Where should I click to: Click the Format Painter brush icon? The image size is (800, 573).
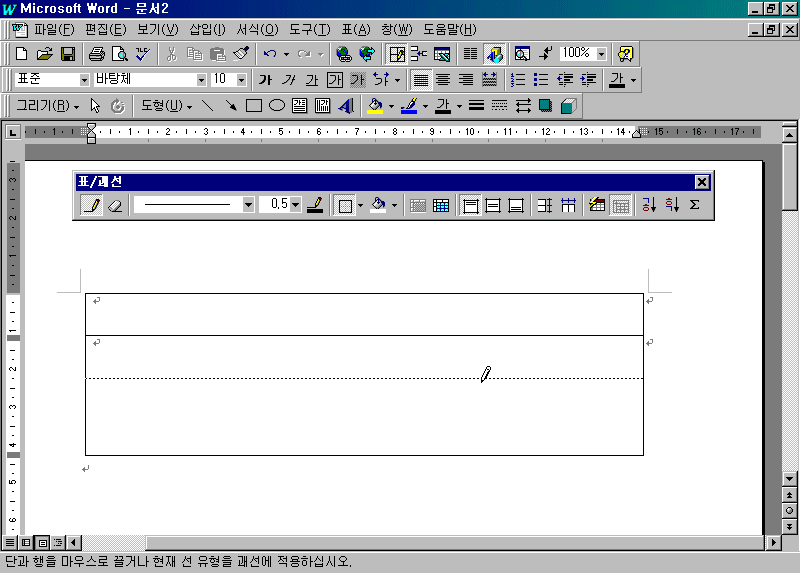pyautogui.click(x=241, y=53)
